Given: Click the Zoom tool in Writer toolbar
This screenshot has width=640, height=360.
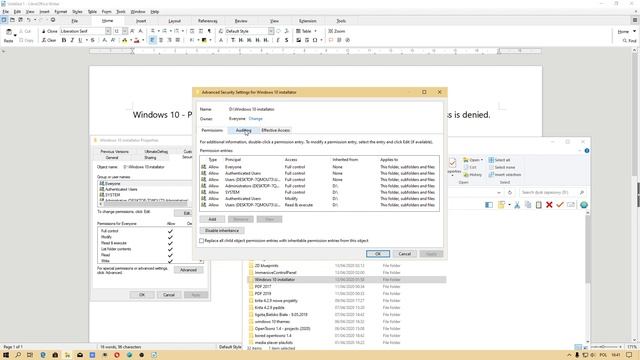Looking at the screenshot, I should tap(337, 31).
